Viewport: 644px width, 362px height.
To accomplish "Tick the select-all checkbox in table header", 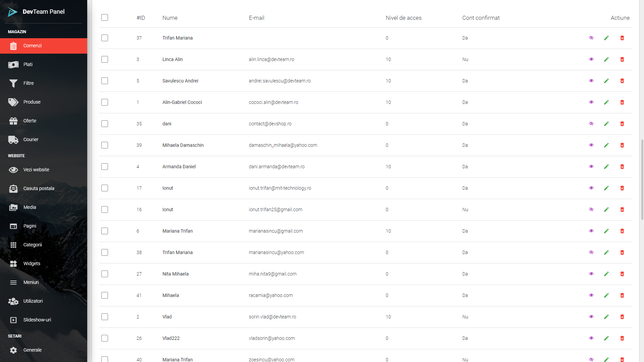I will pos(105,17).
